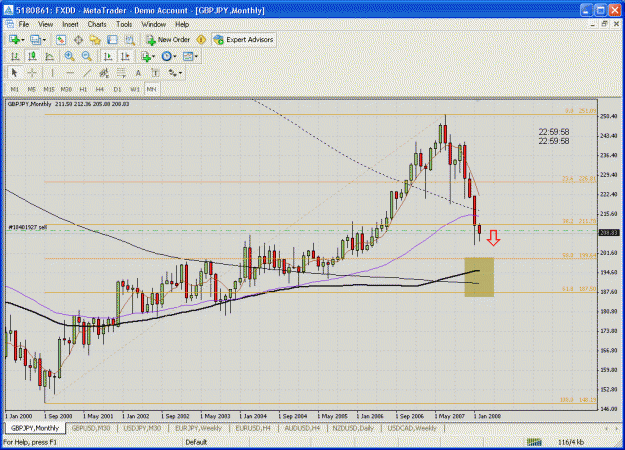Open the Data Window crosshair-diamond icon
Viewport: 625px width, 450px height.
click(78, 39)
